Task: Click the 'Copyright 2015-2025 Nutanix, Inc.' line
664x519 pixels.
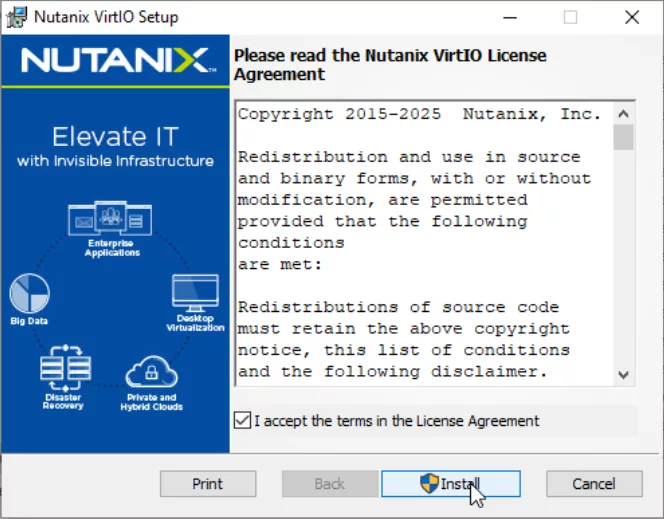Action: pyautogui.click(x=419, y=114)
